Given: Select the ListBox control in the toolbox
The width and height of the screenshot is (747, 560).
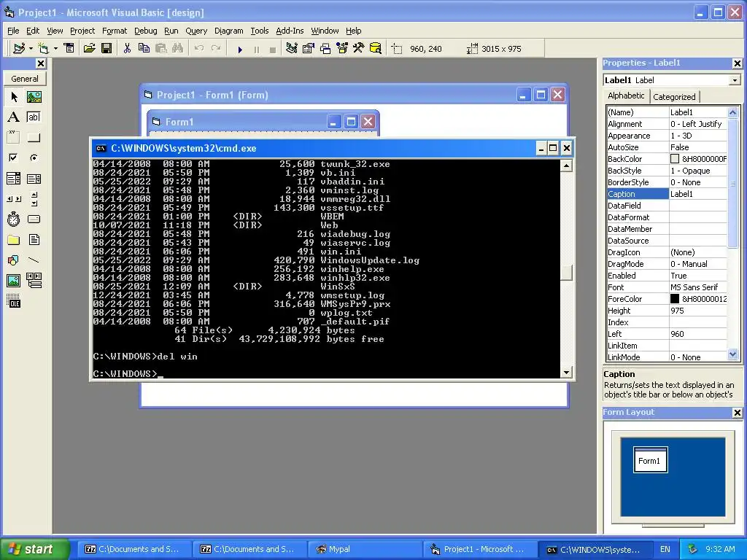Looking at the screenshot, I should tap(34, 179).
